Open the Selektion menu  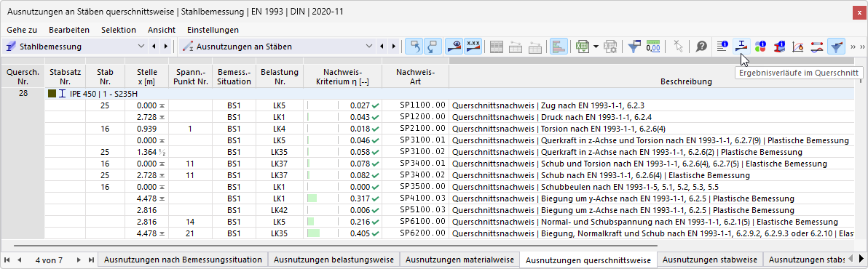pos(119,30)
